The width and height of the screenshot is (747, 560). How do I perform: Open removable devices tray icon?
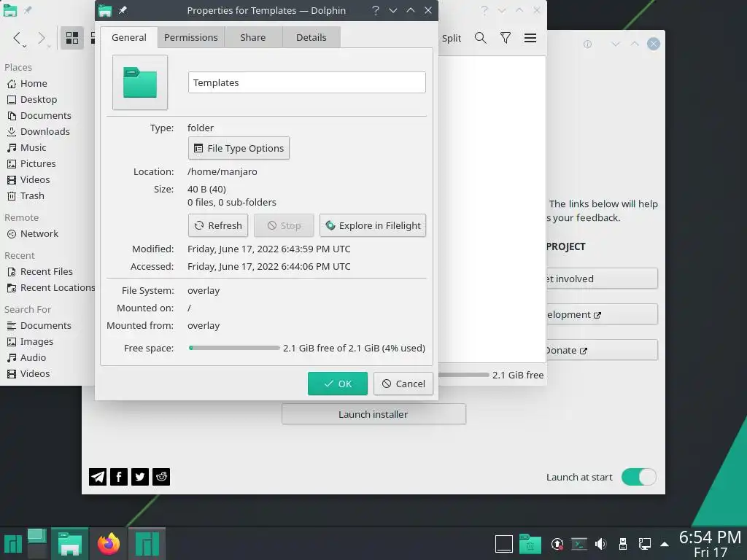click(x=622, y=544)
